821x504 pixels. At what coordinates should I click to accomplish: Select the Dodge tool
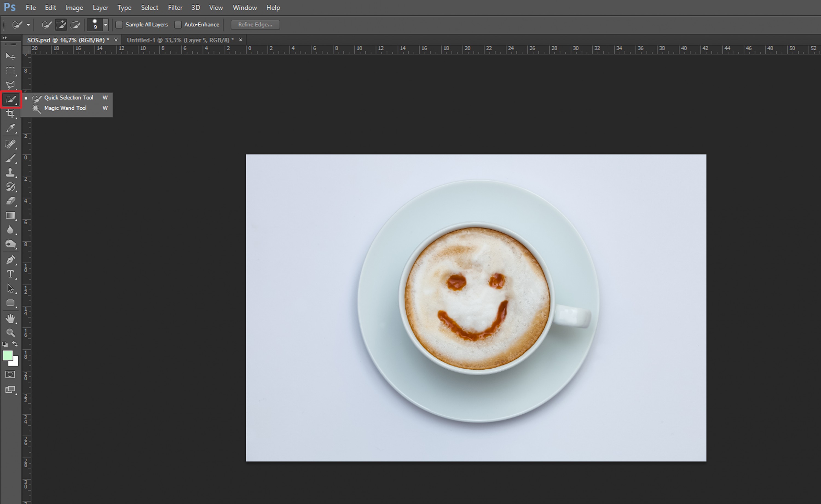(10, 244)
